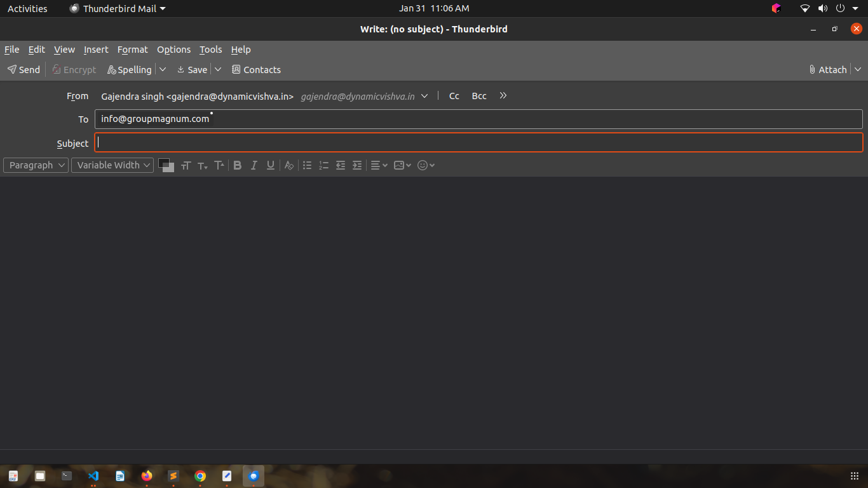Click the Encrypt toolbar button
This screenshot has height=488, width=868.
click(74, 70)
